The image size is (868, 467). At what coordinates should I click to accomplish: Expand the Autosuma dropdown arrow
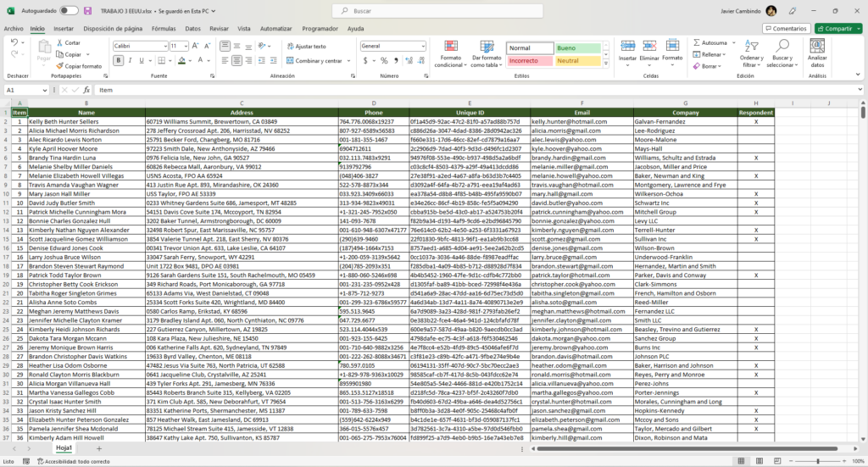733,42
